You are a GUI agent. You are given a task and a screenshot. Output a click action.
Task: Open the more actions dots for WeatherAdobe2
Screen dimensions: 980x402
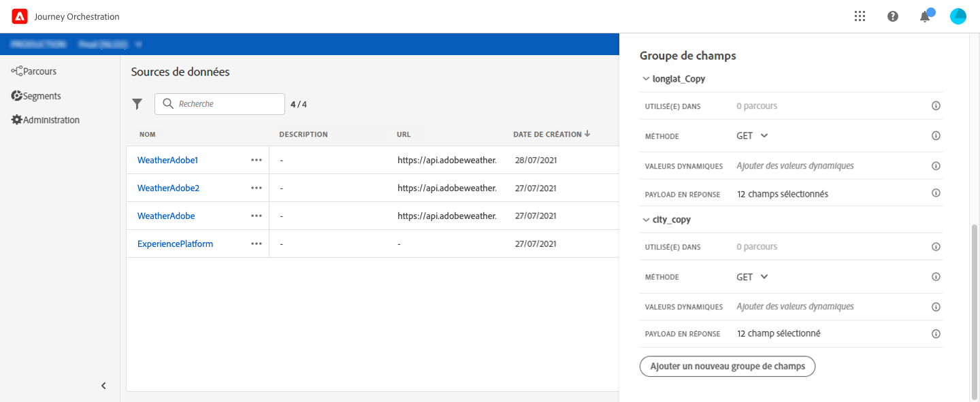click(x=256, y=188)
